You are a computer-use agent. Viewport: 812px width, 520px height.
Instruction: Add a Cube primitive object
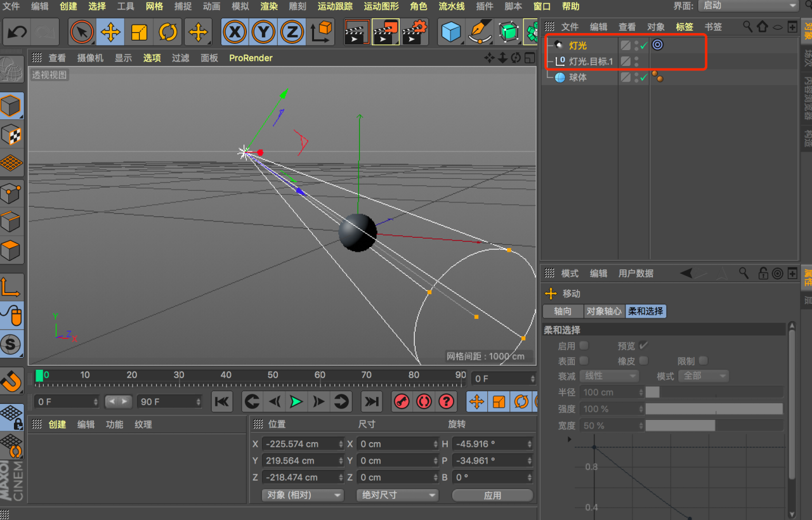tap(451, 32)
